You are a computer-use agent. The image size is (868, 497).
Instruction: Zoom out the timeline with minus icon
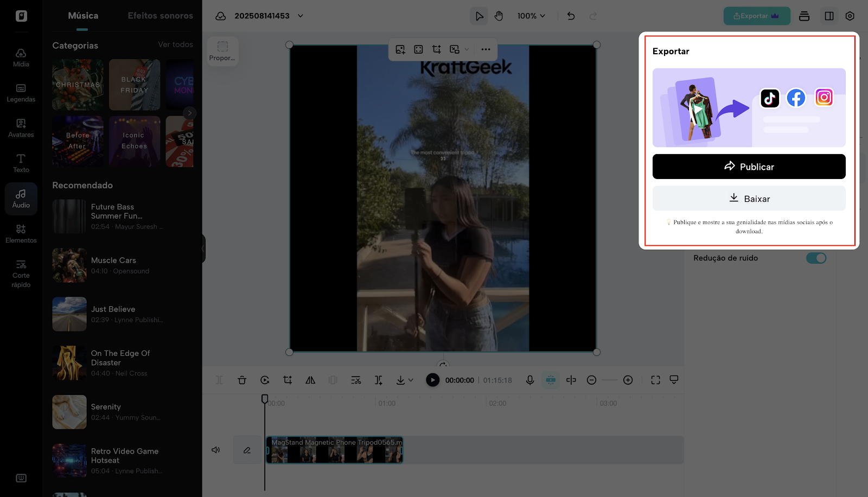coord(591,380)
